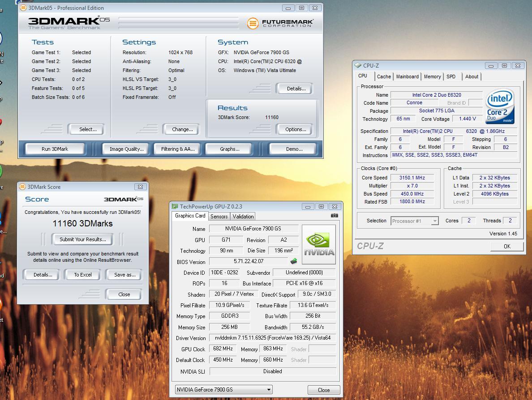Click the Futuremark orange logo icon
The image size is (532, 400).
click(253, 23)
